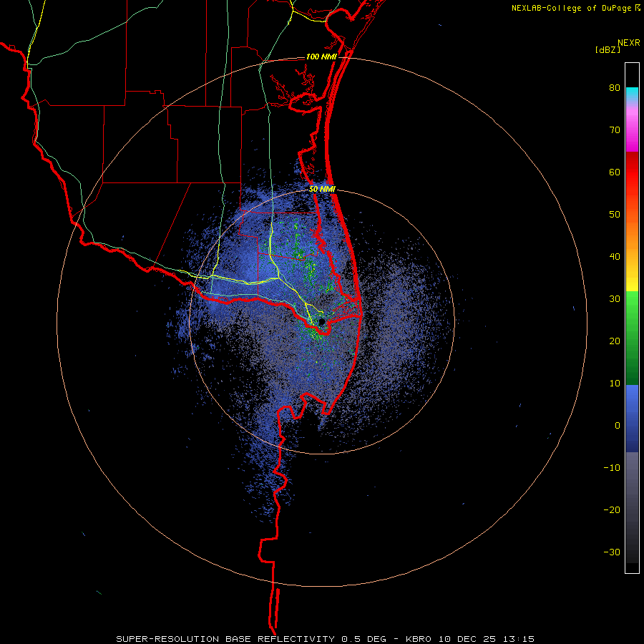644x644 pixels.
Task: Click the 50 NMI range ring label
Action: [323, 190]
